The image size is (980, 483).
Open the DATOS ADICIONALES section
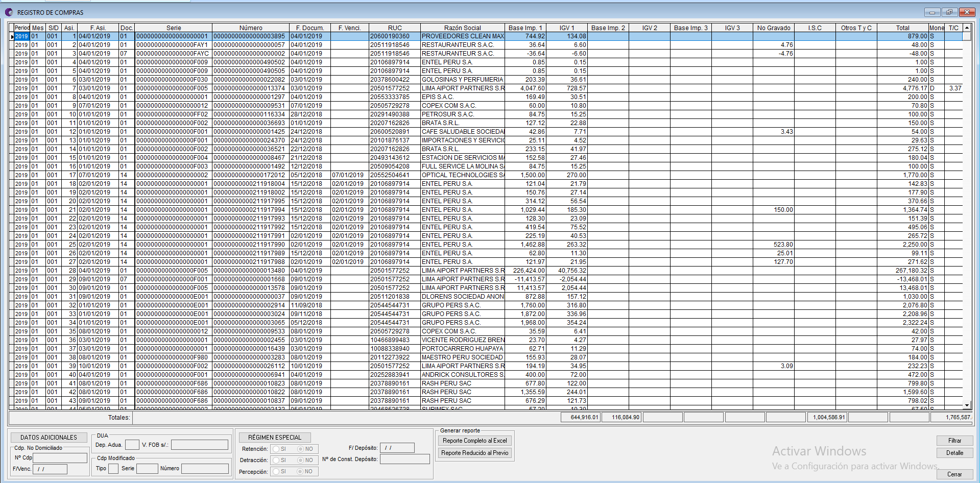[x=49, y=438]
